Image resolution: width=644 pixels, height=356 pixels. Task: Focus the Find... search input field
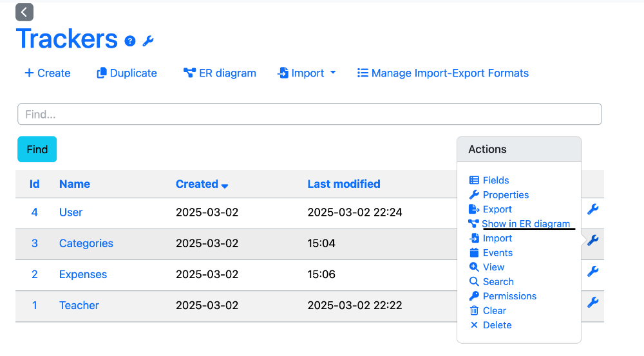[x=310, y=114]
